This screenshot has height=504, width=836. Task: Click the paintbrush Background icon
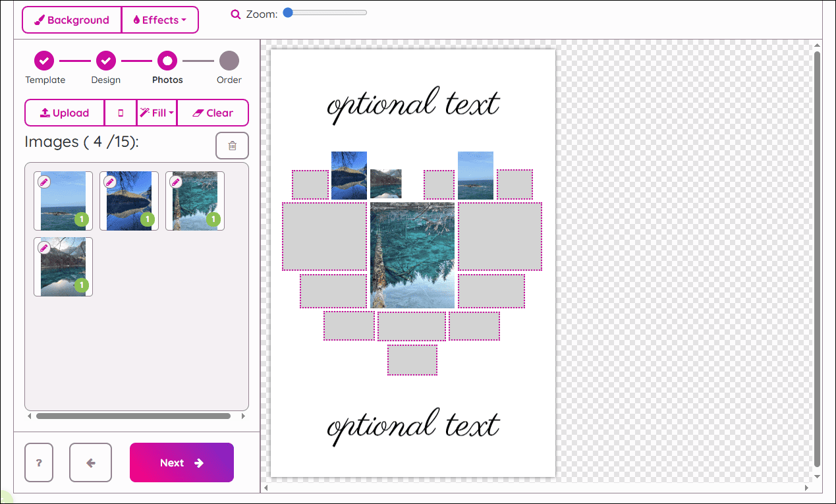pos(41,20)
